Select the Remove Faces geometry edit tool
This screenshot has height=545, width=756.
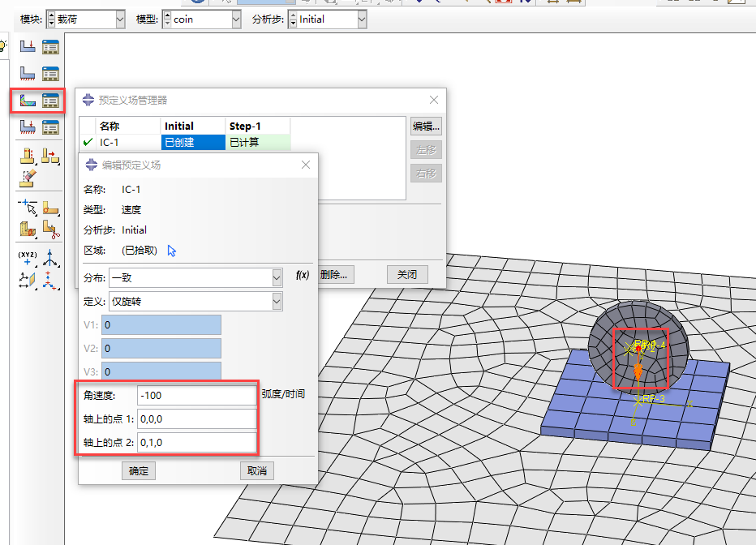click(28, 156)
